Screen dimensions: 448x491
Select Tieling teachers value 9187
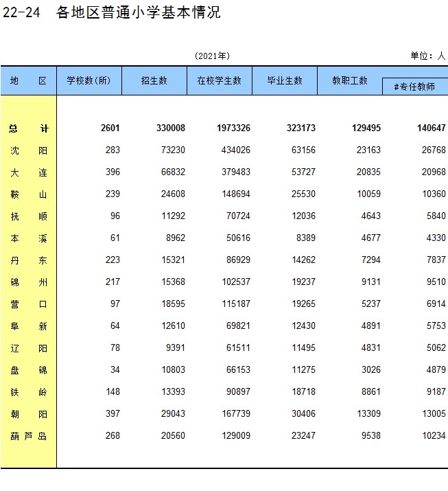tap(436, 391)
